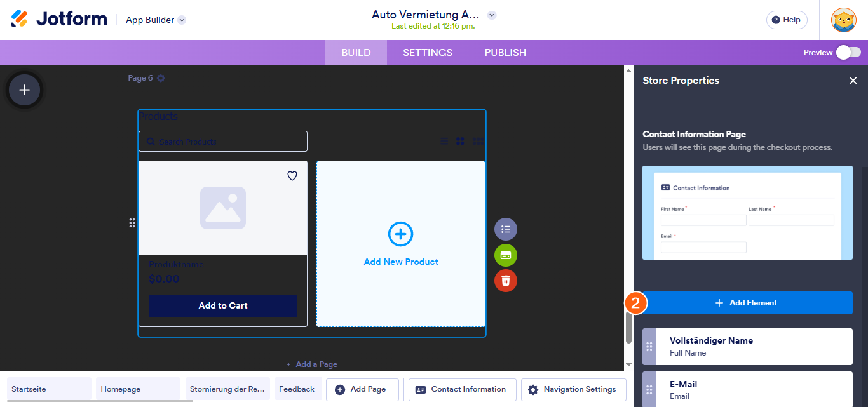Open the App Builder dropdown

(155, 20)
